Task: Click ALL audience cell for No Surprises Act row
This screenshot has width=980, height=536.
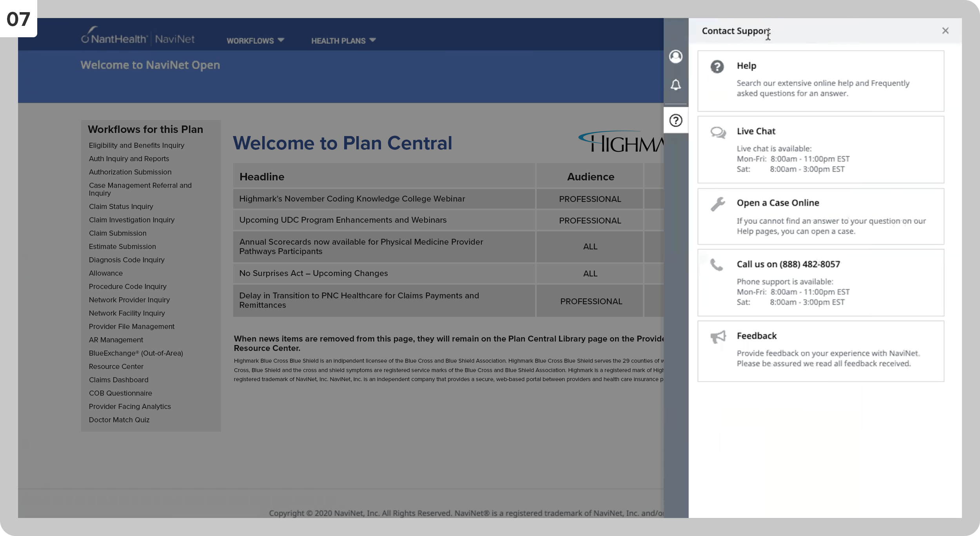Action: [590, 273]
